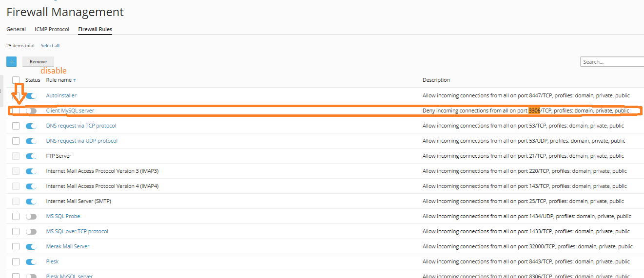The height and width of the screenshot is (278, 644).
Task: Turn off DNS request via TCP toggle
Action: [x=31, y=126]
